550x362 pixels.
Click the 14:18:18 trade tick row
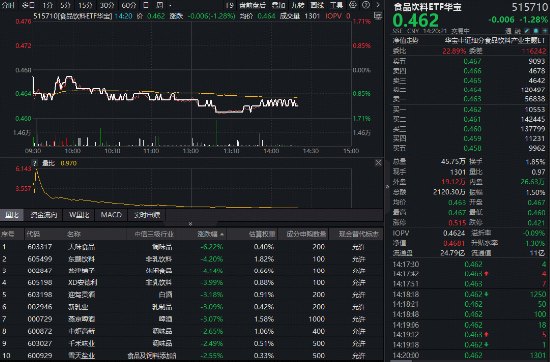click(x=469, y=294)
